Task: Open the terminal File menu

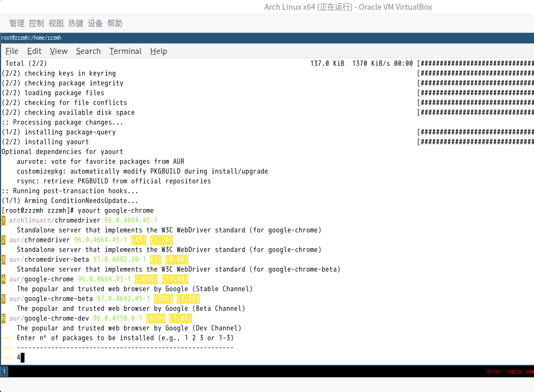Action: (x=12, y=51)
